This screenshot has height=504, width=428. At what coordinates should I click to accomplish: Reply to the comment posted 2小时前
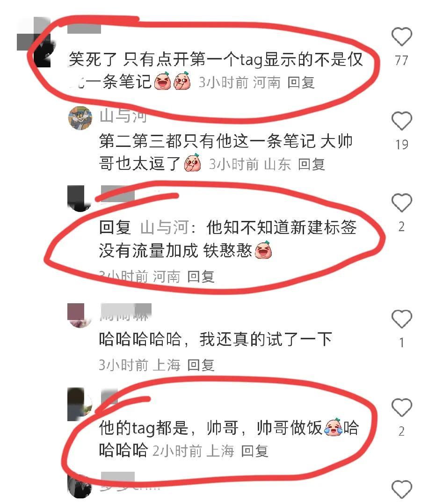[254, 451]
